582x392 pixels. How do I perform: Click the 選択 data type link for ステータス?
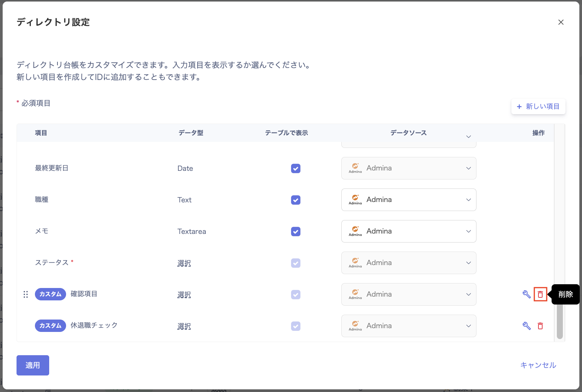pos(184,263)
